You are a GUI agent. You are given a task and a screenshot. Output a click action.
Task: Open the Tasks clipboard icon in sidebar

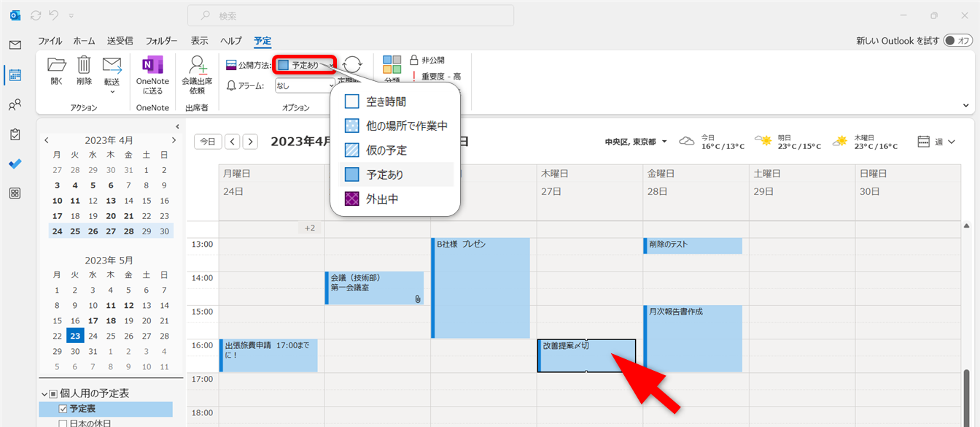[15, 134]
